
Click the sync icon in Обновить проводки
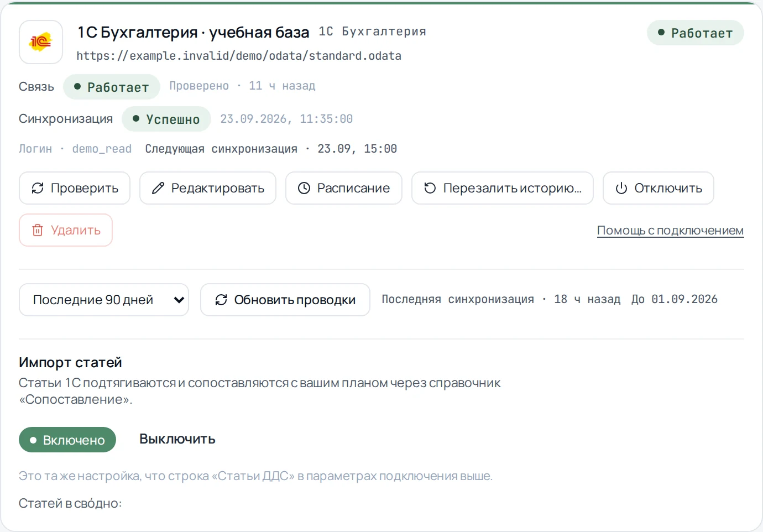click(x=221, y=300)
